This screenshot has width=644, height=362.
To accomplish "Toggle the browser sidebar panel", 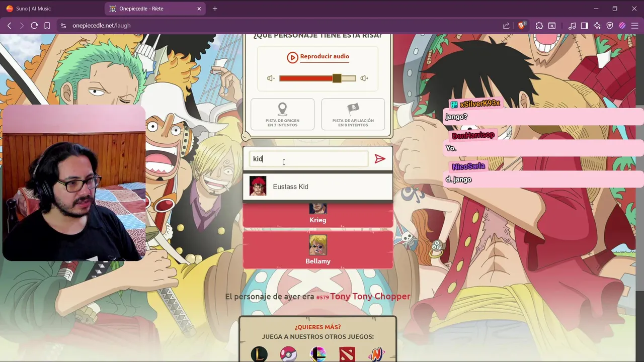I will click(584, 26).
